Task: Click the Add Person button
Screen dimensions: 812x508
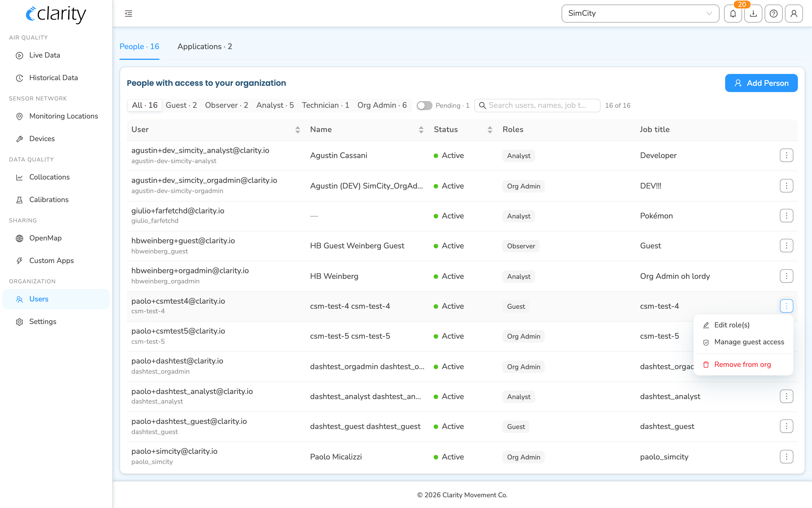Action: click(x=761, y=83)
